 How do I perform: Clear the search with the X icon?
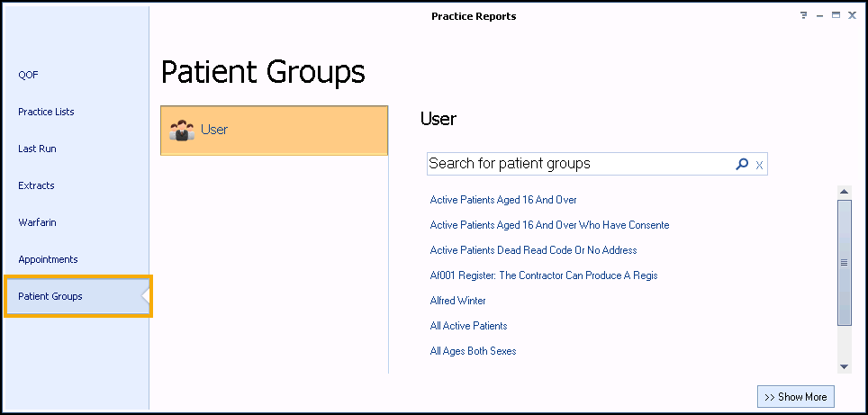tap(759, 165)
